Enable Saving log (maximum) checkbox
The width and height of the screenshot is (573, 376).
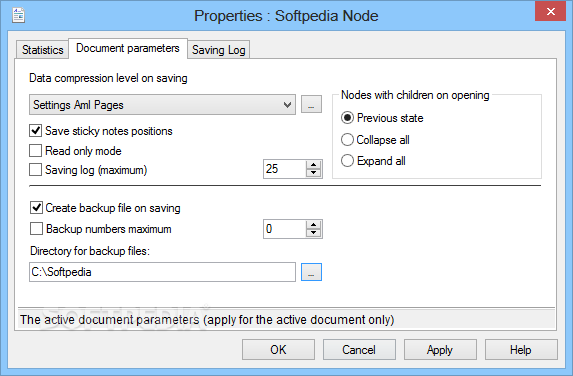click(35, 170)
